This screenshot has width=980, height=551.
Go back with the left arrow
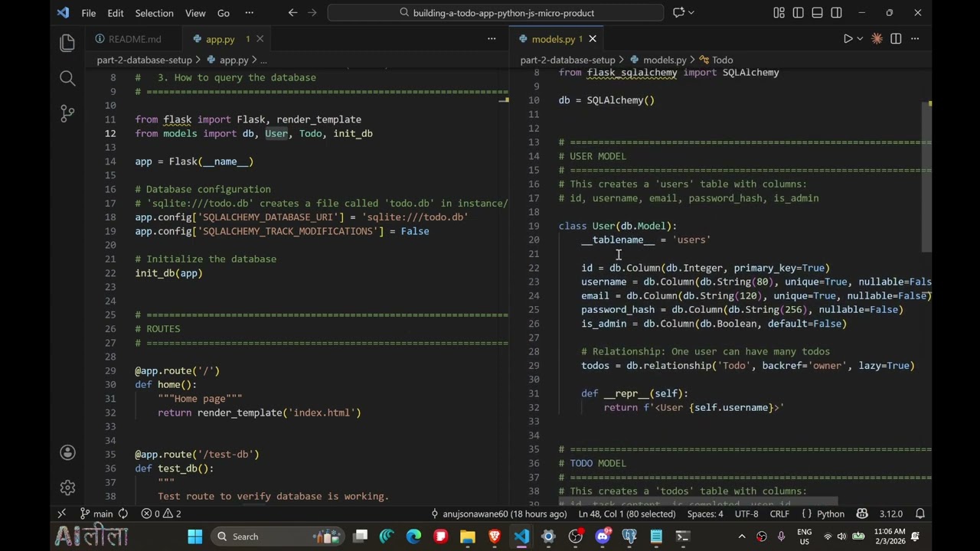pyautogui.click(x=292, y=13)
